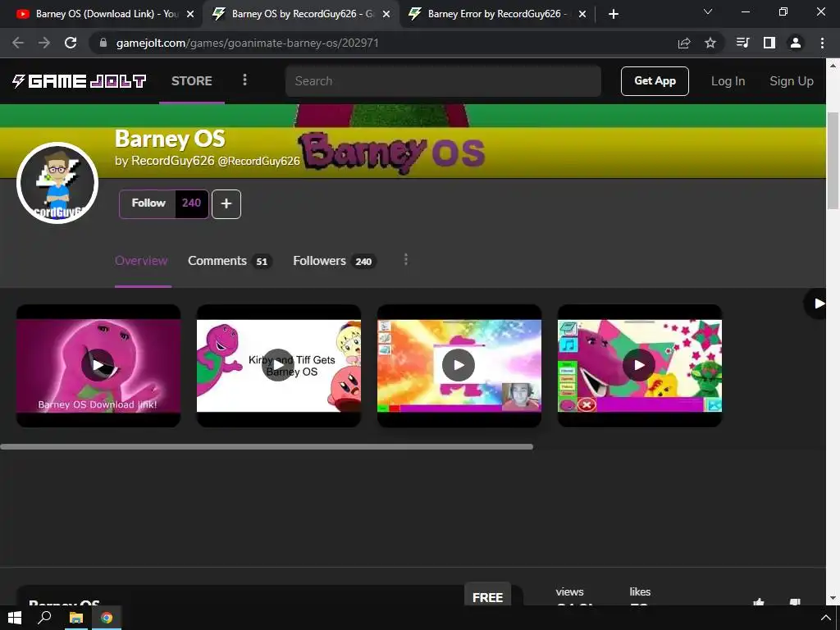840x630 pixels.
Task: Open File Explorer from taskbar
Action: pos(76,618)
